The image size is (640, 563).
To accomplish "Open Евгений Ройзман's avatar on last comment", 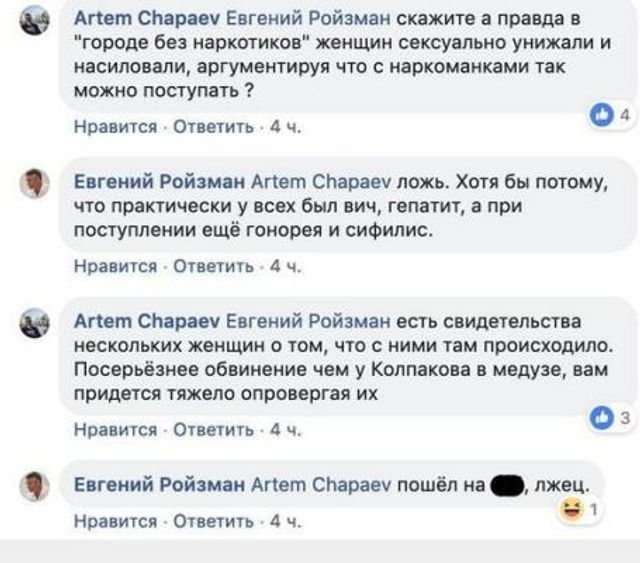I will pyautogui.click(x=35, y=486).
